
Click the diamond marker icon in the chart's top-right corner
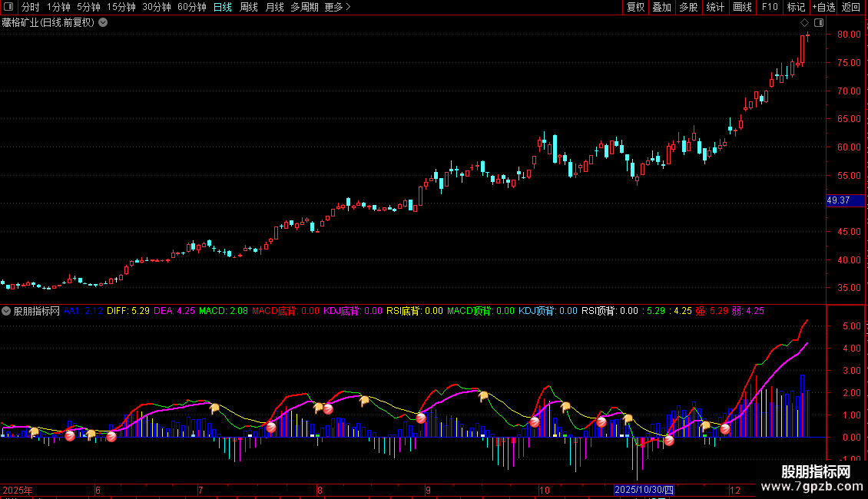pyautogui.click(x=804, y=23)
